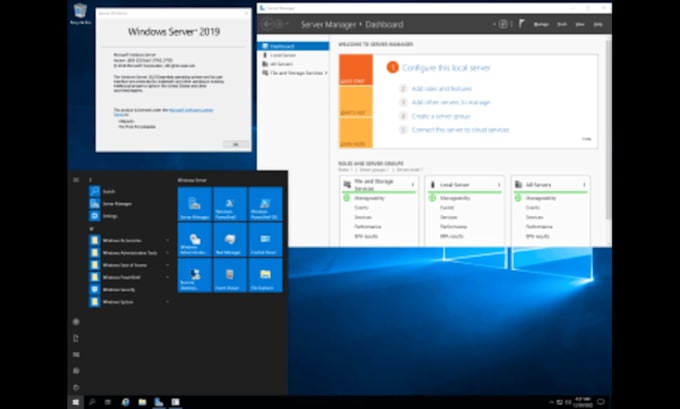The height and width of the screenshot is (409, 680).
Task: Click Add other servers to manage link
Action: [x=451, y=102]
